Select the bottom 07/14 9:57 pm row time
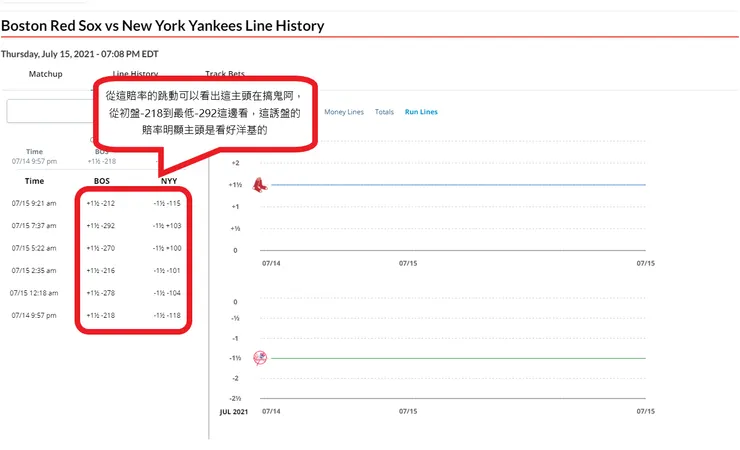This screenshot has width=740, height=450. [34, 315]
